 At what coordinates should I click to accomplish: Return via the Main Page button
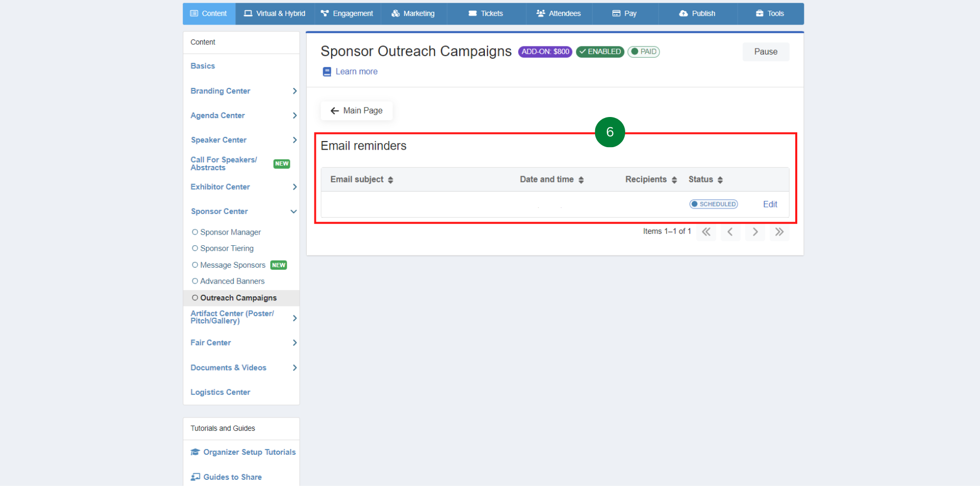[356, 111]
